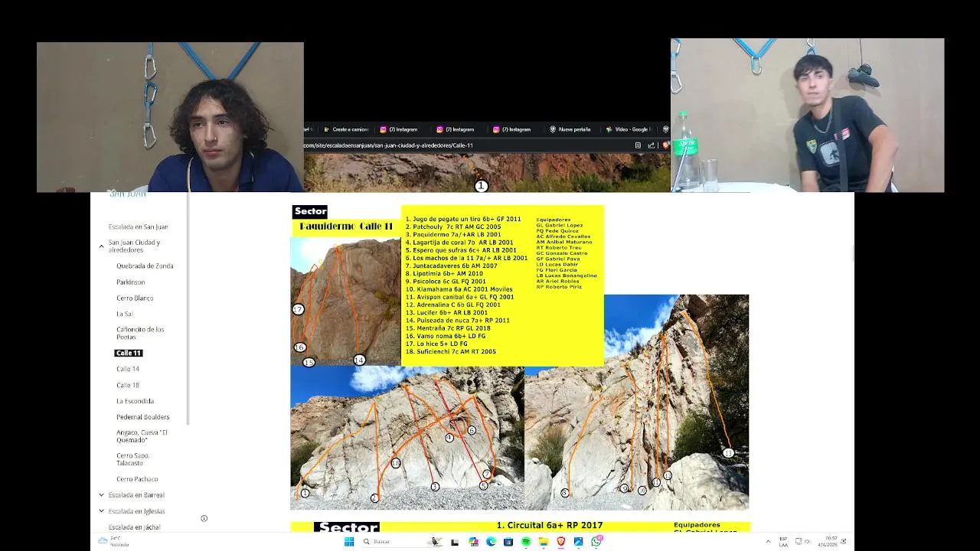This screenshot has width=980, height=551.
Task: Click the right webcam video feed
Action: pos(807,115)
